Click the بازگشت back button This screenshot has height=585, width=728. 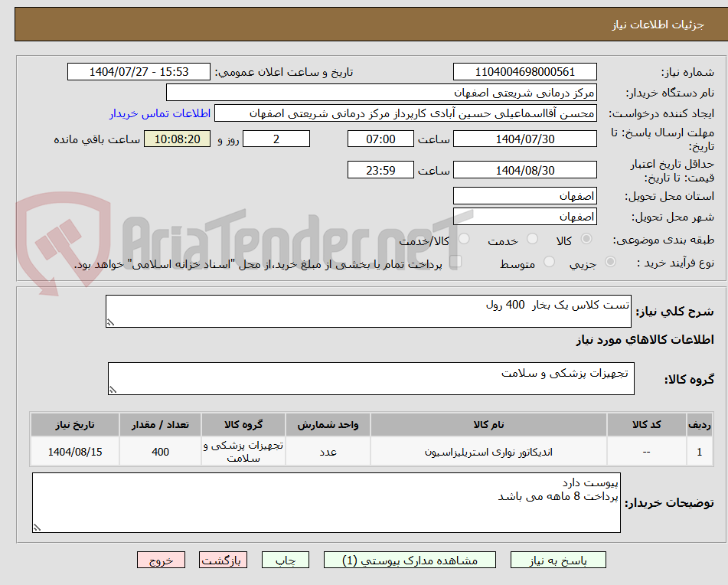(223, 560)
